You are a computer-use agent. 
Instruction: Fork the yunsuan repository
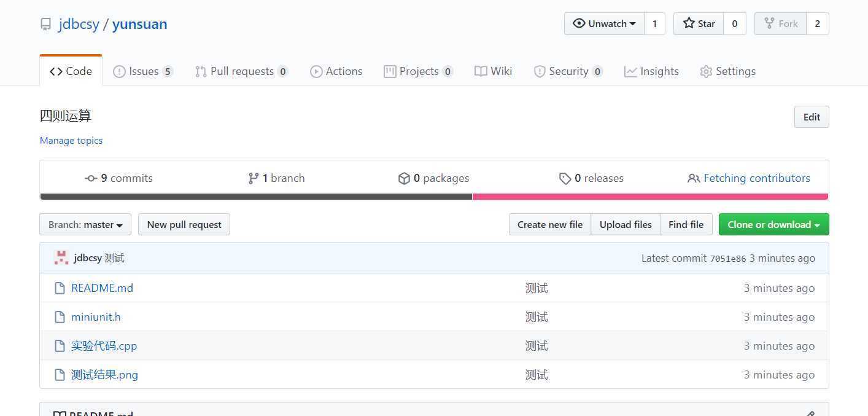[780, 23]
